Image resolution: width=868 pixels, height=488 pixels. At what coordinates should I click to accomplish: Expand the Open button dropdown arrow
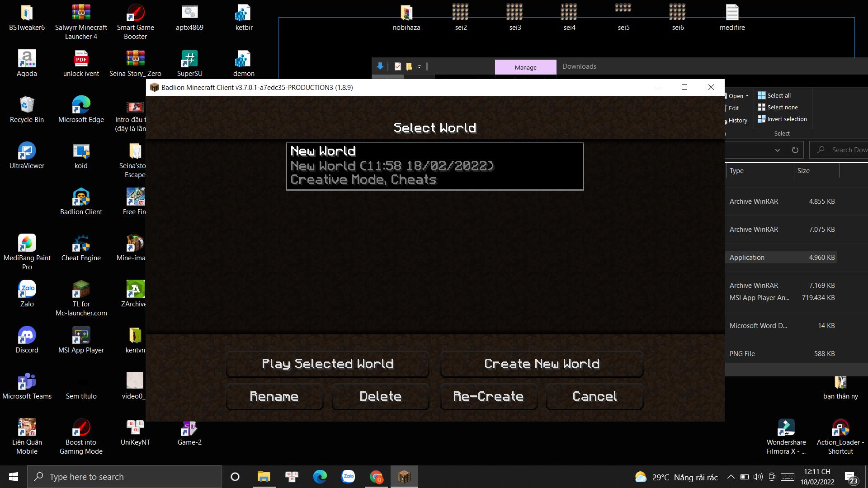coord(747,96)
